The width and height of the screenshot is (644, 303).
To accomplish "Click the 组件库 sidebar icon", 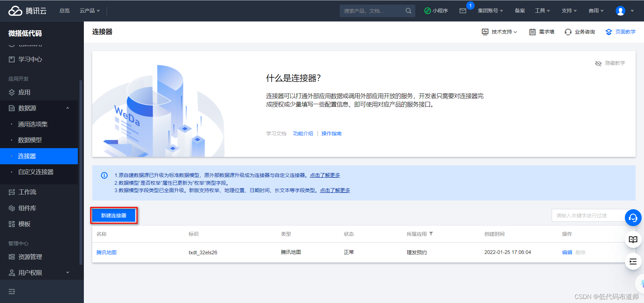I will (x=12, y=208).
